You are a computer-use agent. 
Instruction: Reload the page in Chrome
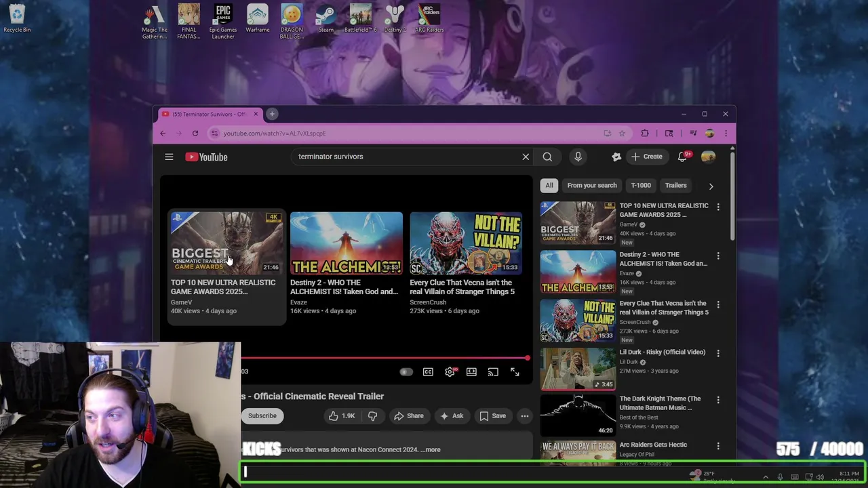point(195,134)
